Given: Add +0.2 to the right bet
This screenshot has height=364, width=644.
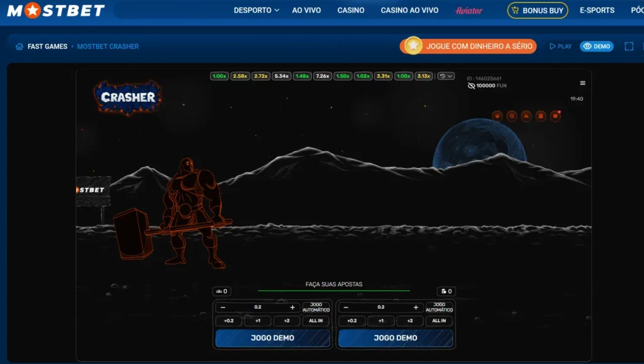Looking at the screenshot, I should (352, 321).
